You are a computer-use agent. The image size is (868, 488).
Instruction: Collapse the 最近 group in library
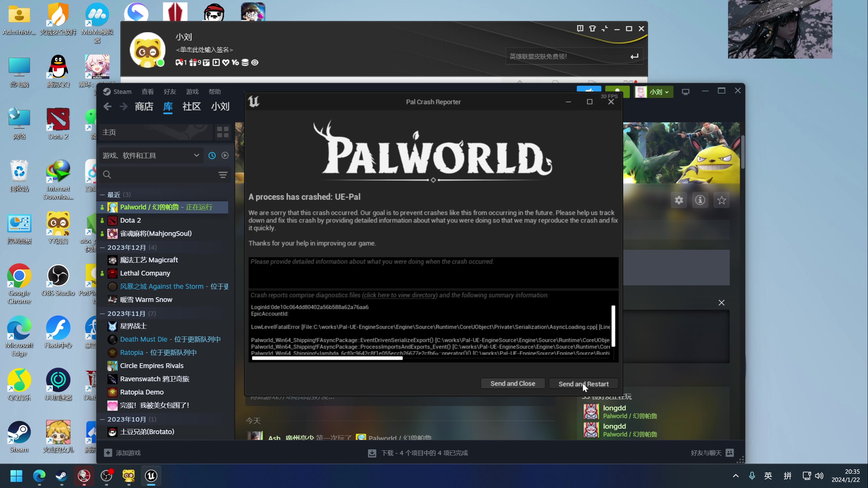tap(102, 195)
